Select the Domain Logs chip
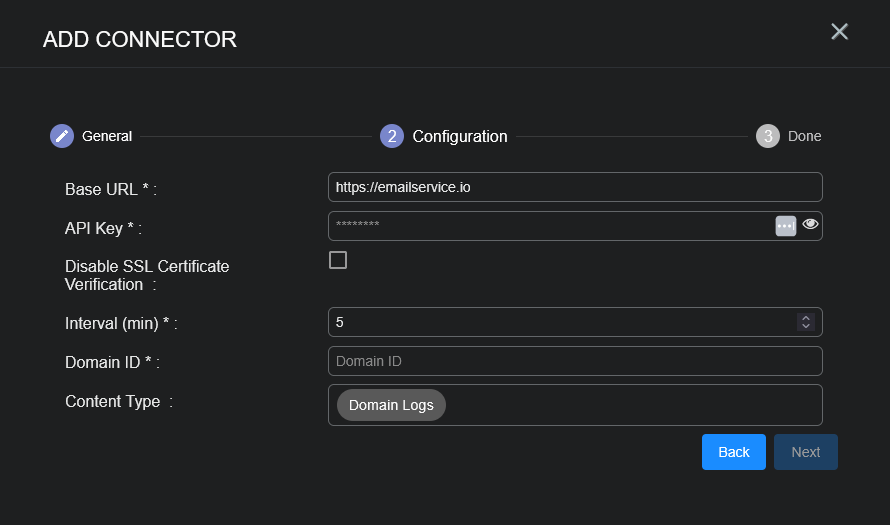Screen dimensions: 890x525 point(391,405)
